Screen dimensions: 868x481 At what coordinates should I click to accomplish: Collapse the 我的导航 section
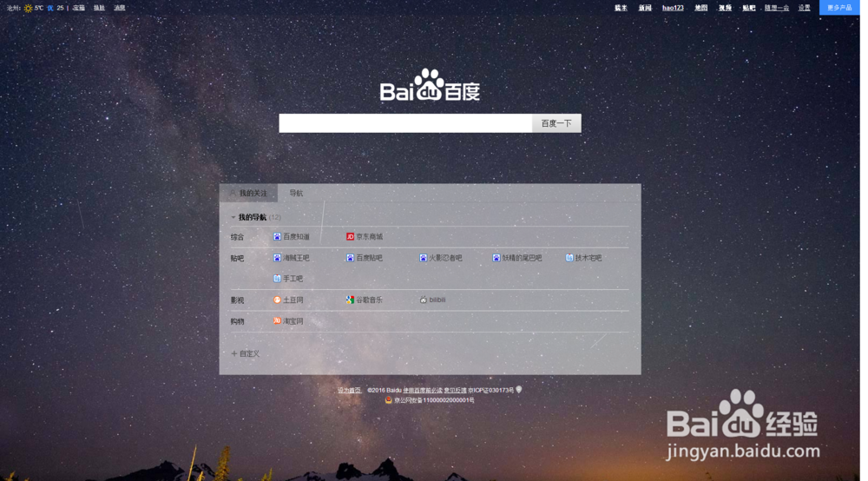click(233, 217)
